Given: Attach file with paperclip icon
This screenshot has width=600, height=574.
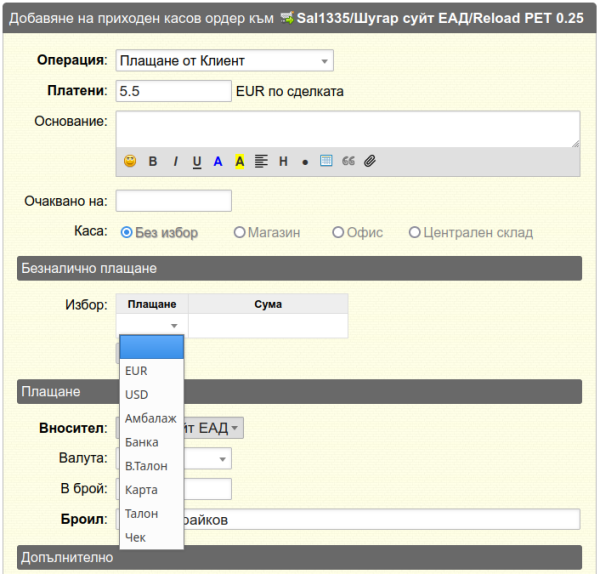Looking at the screenshot, I should (x=370, y=161).
